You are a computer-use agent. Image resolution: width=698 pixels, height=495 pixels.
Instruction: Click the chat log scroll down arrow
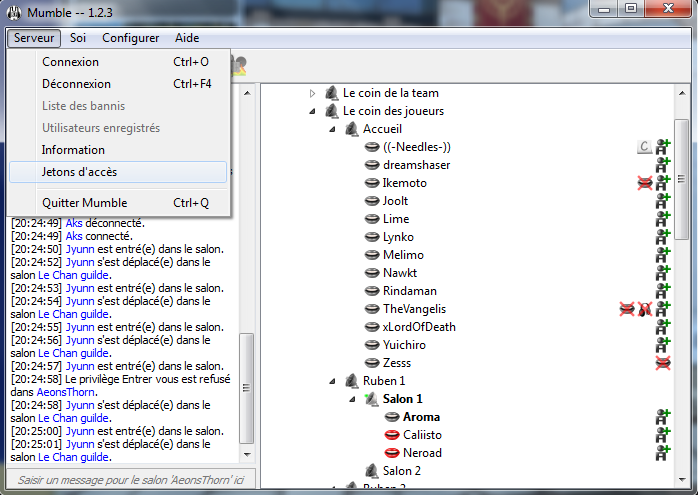coord(247,455)
